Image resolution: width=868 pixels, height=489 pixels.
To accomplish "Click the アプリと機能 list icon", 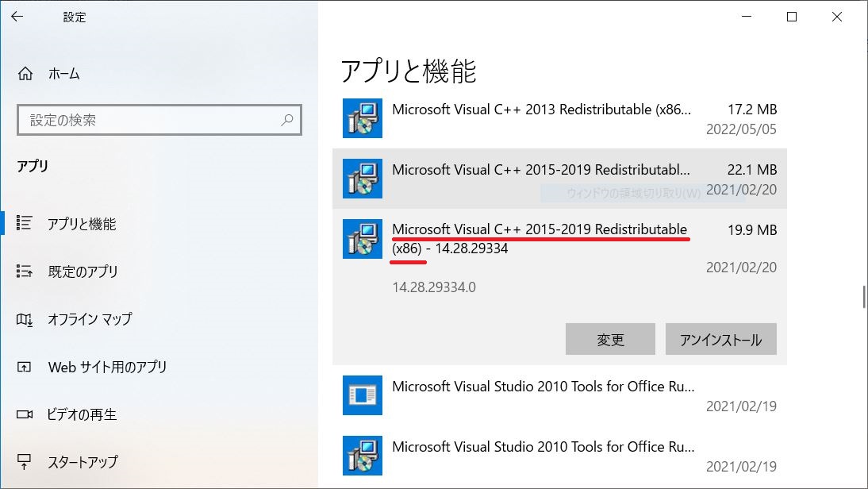I will [x=24, y=224].
